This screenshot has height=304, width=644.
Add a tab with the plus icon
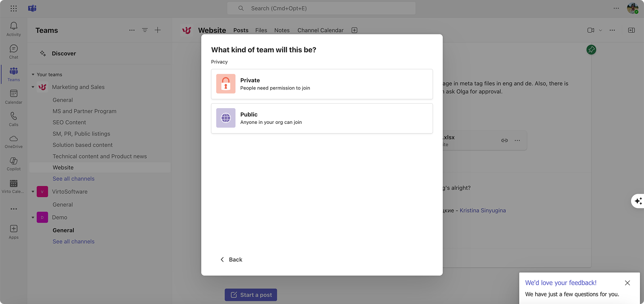point(354,30)
